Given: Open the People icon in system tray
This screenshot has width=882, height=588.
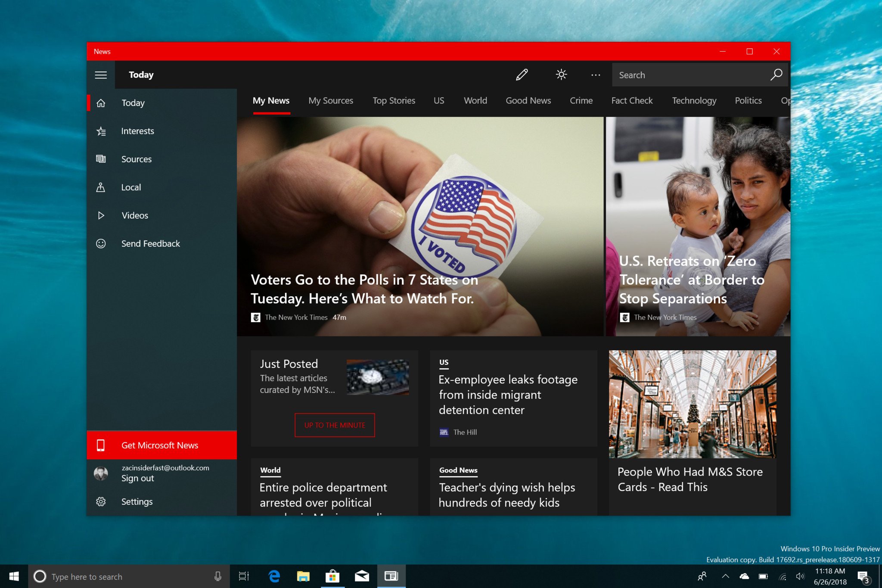Looking at the screenshot, I should click(x=702, y=576).
